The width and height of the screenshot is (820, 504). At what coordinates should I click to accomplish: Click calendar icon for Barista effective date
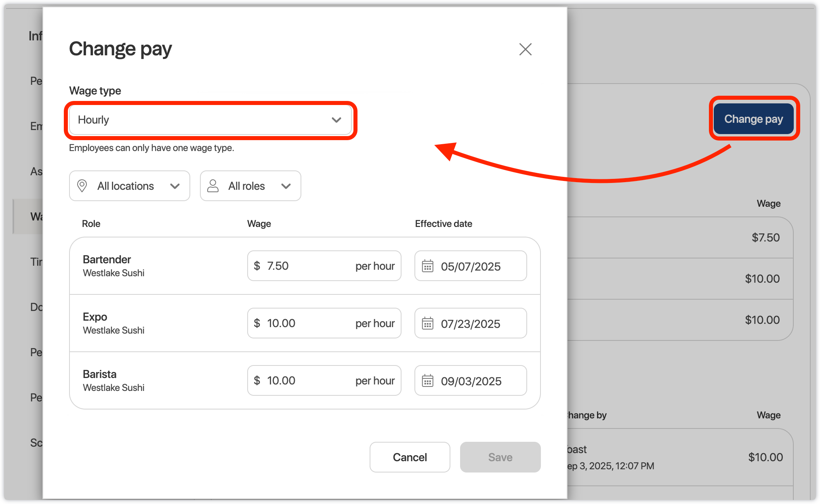click(x=427, y=381)
